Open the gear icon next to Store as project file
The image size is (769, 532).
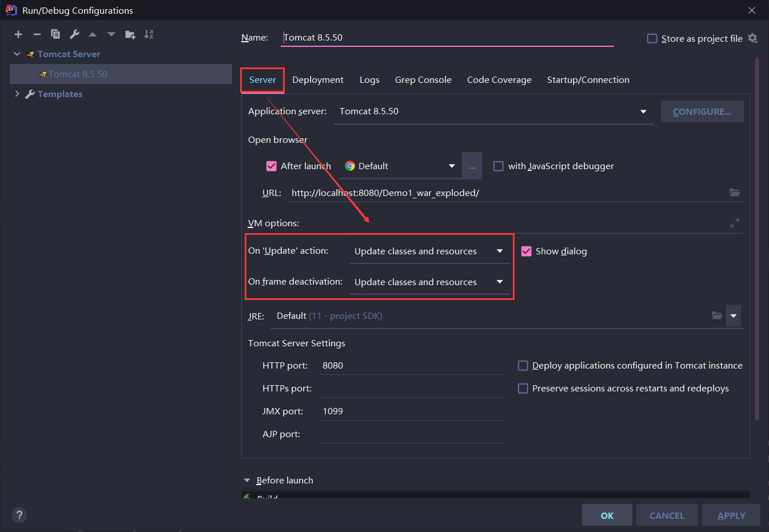click(x=752, y=38)
